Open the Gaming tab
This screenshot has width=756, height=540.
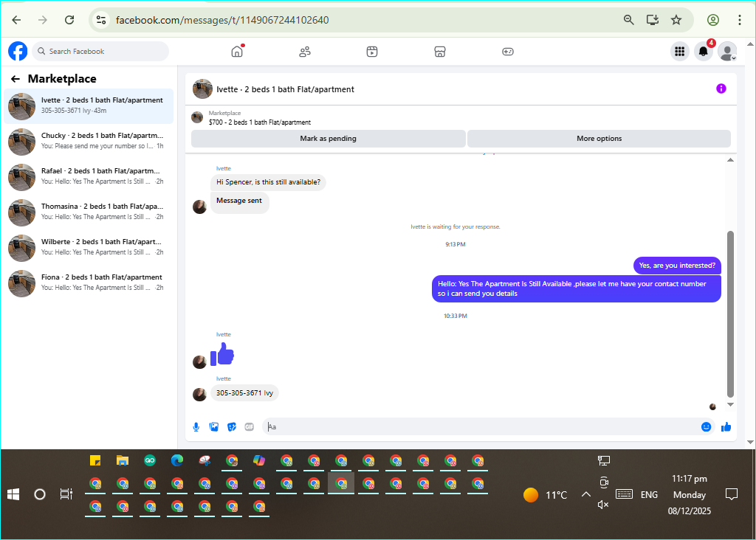(x=508, y=52)
